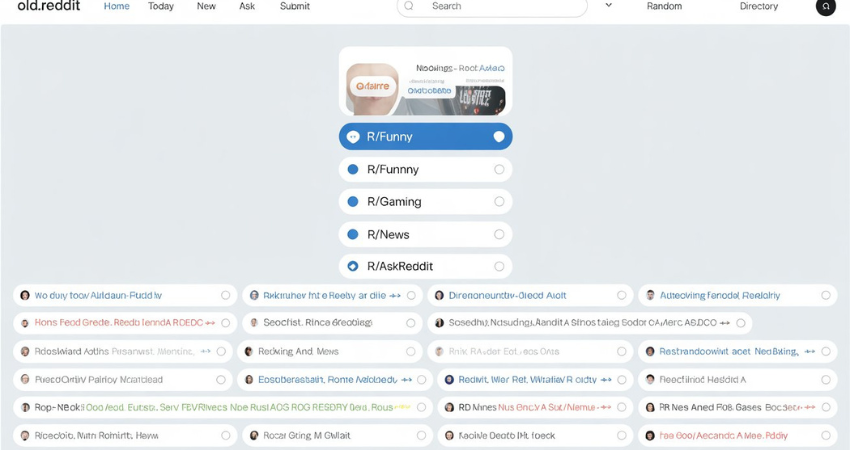Expand arrow on 'Rastrandoowivit acet NedBxing' row
This screenshot has height=450, width=850.
point(810,351)
